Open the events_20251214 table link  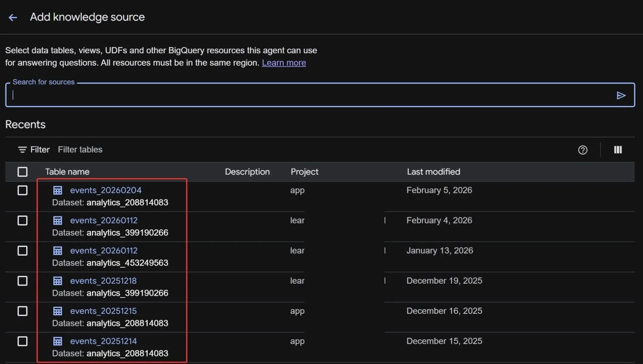[103, 341]
